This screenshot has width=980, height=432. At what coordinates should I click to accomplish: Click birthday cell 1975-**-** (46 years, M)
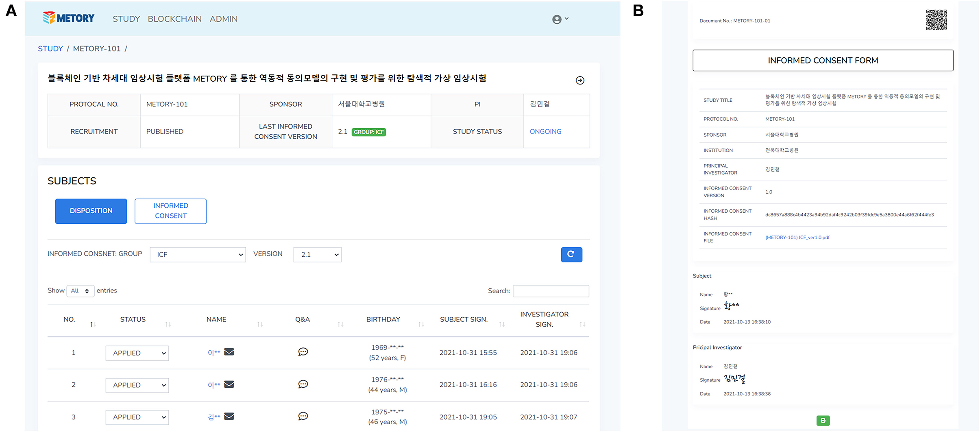point(387,417)
